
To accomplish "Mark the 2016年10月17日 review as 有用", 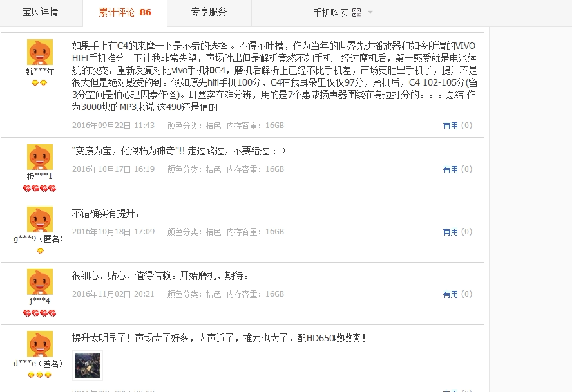I will (457, 169).
